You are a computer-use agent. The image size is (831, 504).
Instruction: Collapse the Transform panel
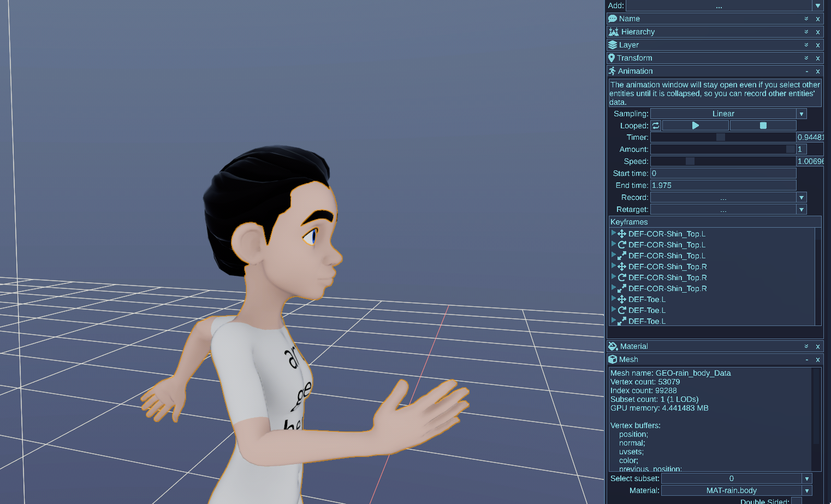click(806, 57)
